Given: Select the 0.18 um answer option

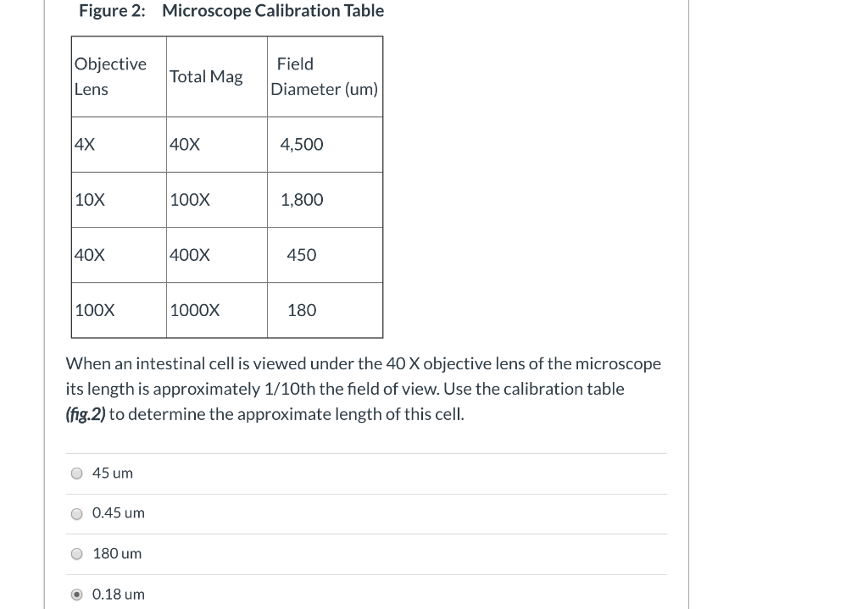Looking at the screenshot, I should click(x=76, y=594).
